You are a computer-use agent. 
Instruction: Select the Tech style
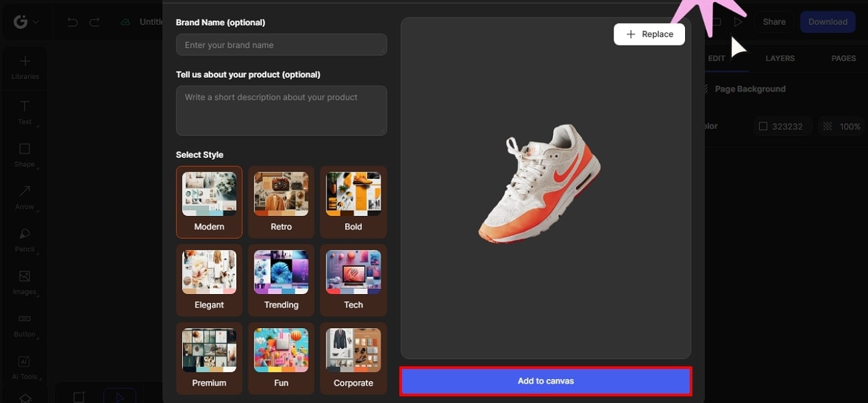click(353, 280)
